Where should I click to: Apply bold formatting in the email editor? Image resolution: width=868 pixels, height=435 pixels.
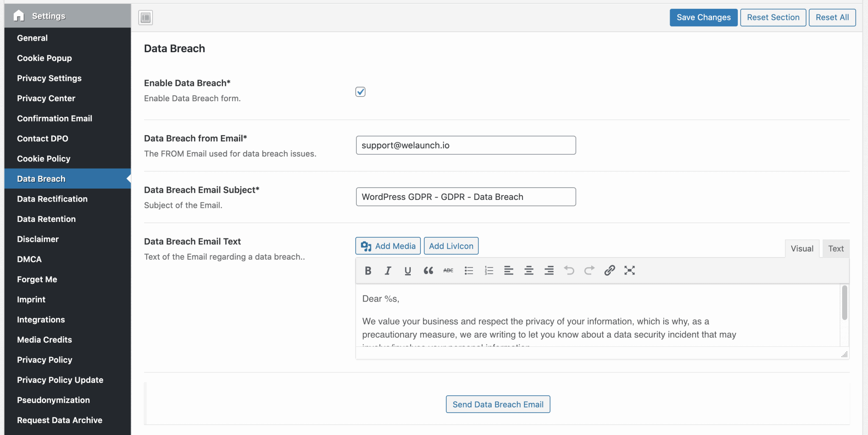pyautogui.click(x=367, y=270)
